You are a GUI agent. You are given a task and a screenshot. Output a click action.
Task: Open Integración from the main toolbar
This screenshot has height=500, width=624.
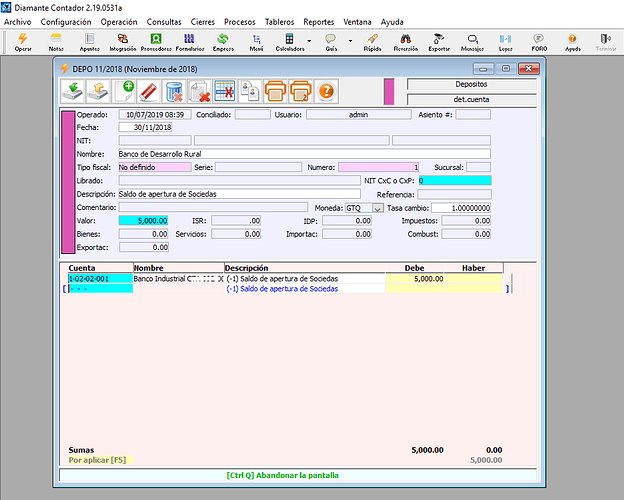pyautogui.click(x=122, y=41)
